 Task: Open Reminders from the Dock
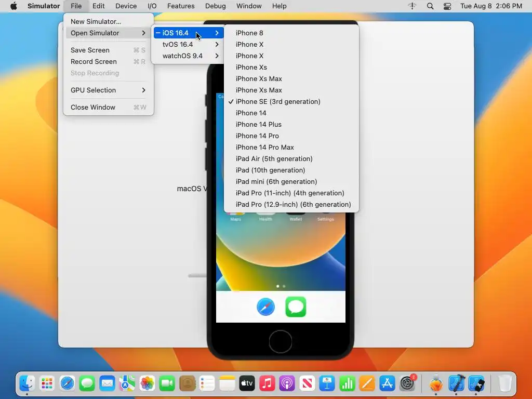[x=207, y=383]
